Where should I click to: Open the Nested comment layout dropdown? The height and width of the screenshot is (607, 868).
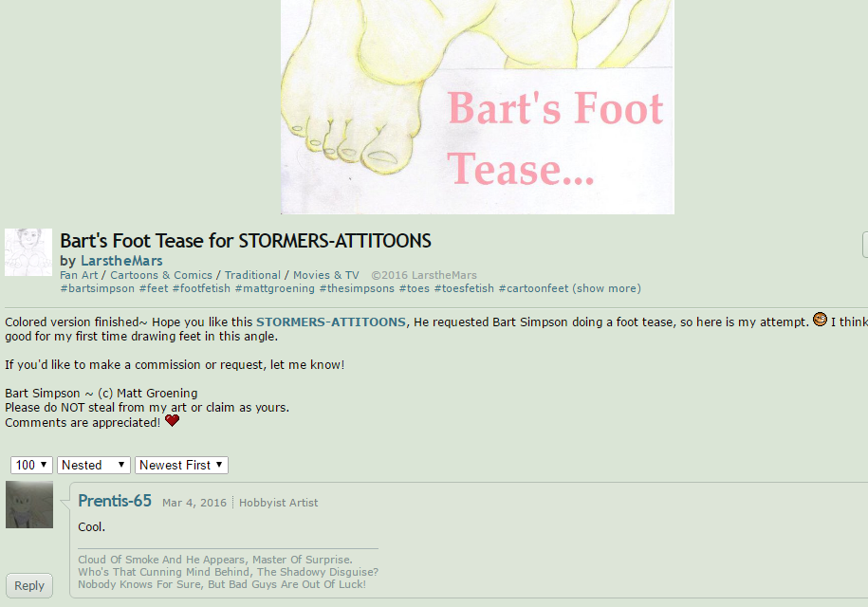coord(94,465)
